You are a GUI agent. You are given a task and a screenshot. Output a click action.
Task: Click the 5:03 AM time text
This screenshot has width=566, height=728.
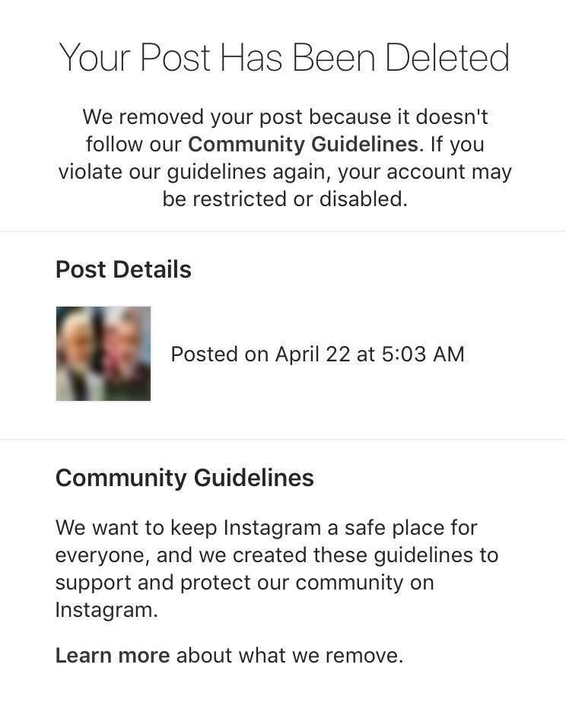(423, 354)
